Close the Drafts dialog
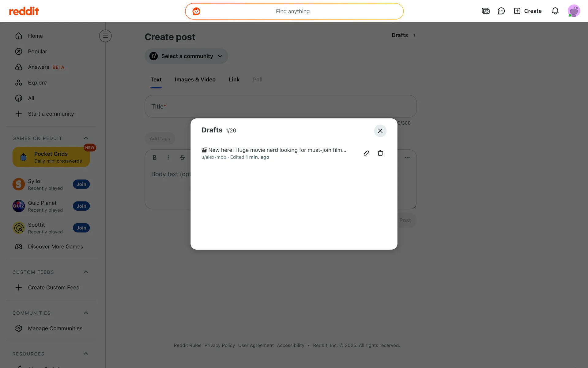 point(380,131)
